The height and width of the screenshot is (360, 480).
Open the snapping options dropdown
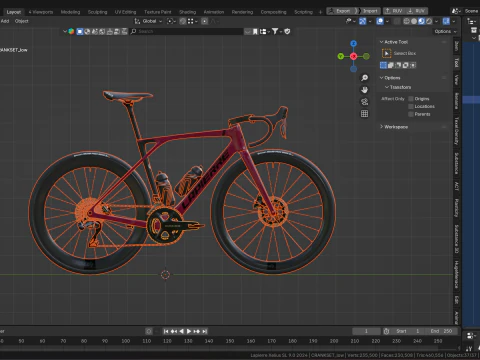click(192, 21)
